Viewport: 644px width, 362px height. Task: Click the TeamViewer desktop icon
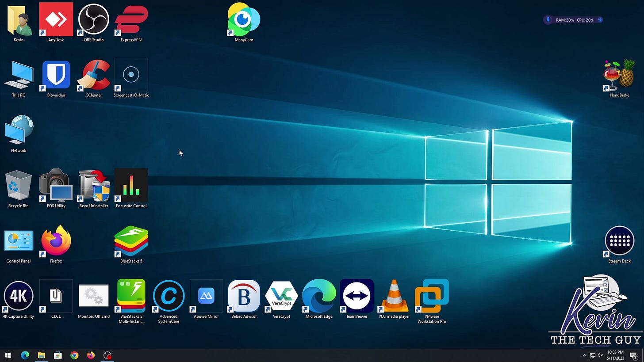tap(356, 299)
